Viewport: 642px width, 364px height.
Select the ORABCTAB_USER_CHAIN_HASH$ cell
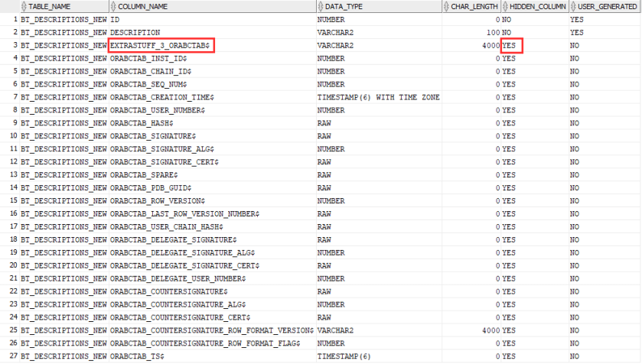click(167, 226)
